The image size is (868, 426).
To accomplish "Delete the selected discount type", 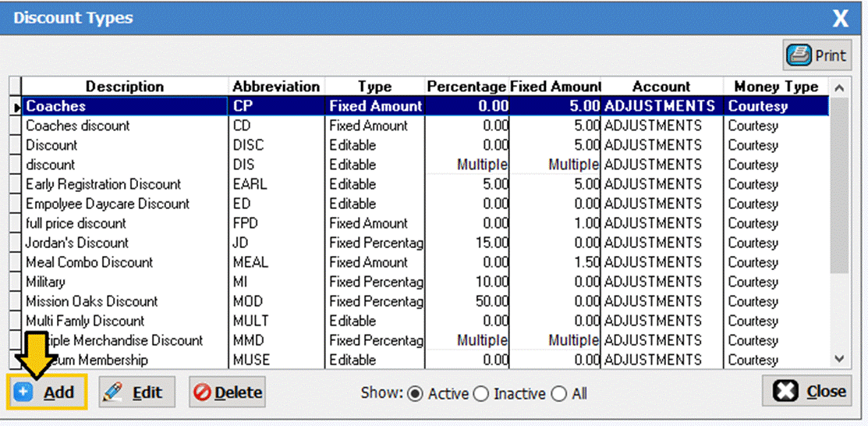I will click(x=227, y=392).
